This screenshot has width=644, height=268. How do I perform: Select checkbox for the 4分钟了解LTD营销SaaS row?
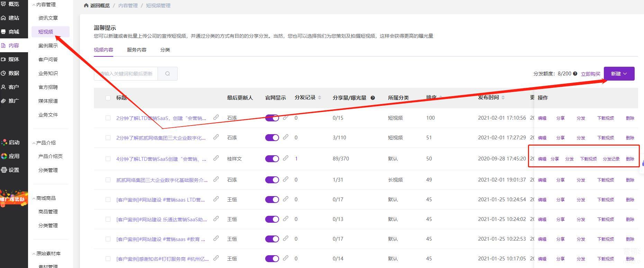[x=108, y=159]
